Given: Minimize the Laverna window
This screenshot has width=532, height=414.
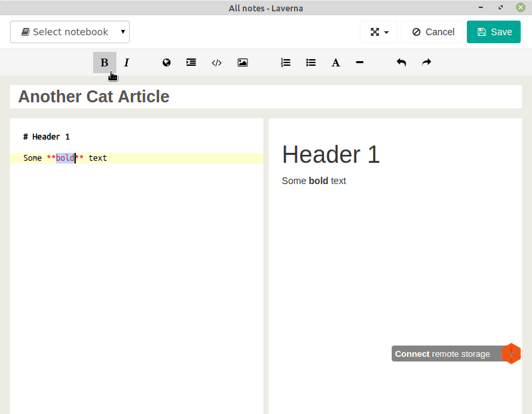Looking at the screenshot, I should tap(481, 7).
